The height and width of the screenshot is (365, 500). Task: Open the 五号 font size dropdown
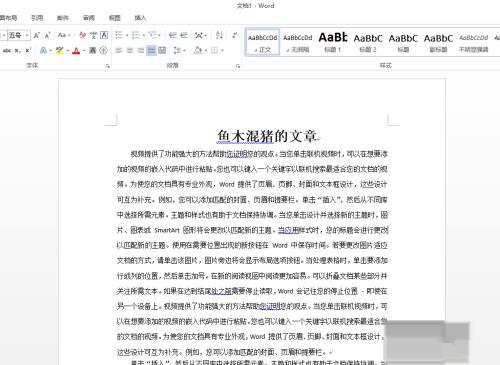27,35
